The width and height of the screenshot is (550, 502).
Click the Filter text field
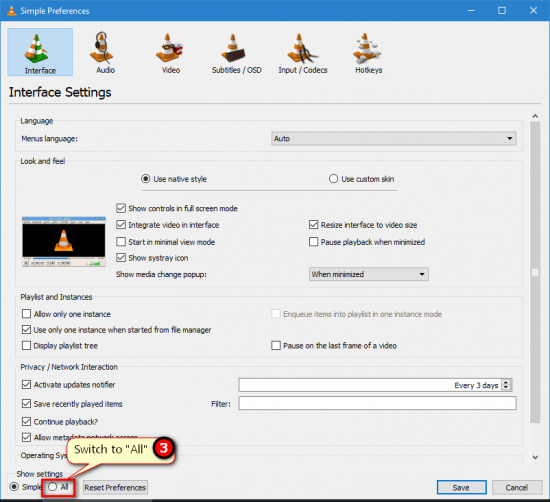point(377,403)
